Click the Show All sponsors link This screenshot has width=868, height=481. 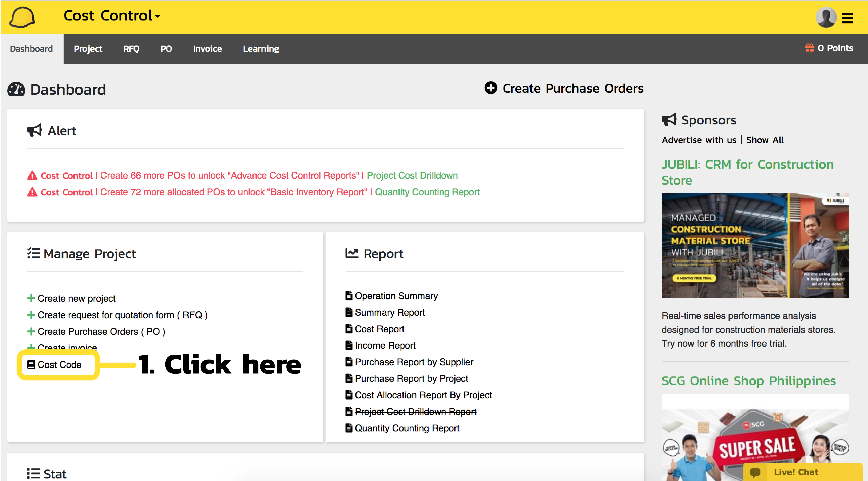765,140
